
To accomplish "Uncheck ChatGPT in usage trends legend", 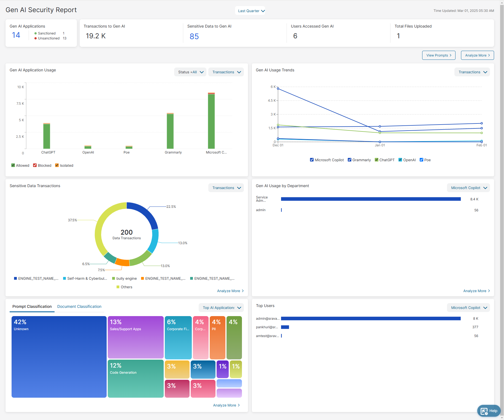I will (376, 160).
